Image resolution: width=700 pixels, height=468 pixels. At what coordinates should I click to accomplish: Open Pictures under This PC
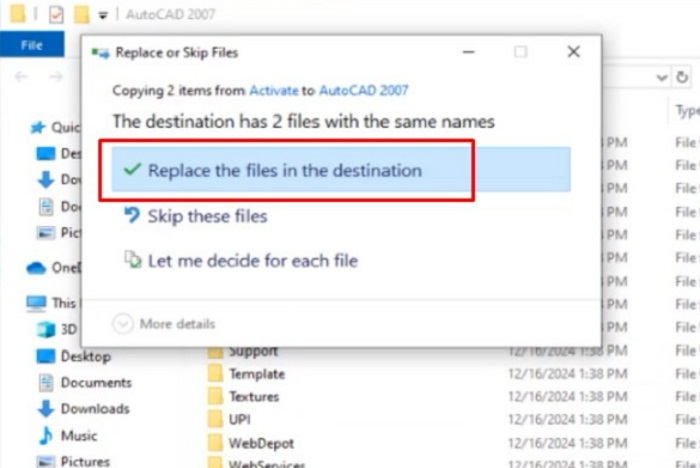(74, 461)
